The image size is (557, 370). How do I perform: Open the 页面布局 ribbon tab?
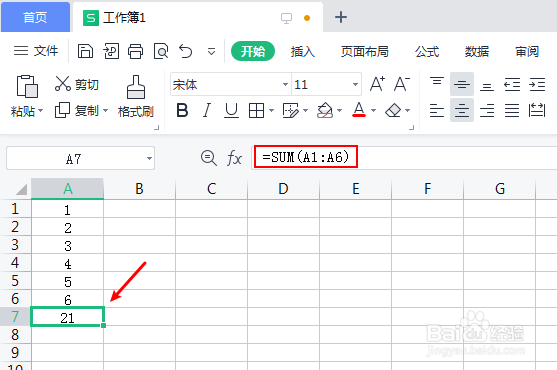[x=364, y=51]
